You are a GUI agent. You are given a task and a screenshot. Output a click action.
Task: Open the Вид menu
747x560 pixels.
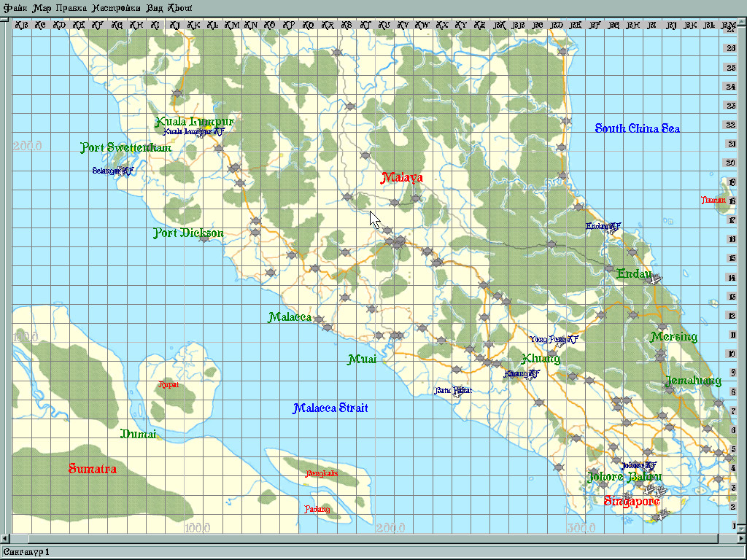pyautogui.click(x=155, y=8)
